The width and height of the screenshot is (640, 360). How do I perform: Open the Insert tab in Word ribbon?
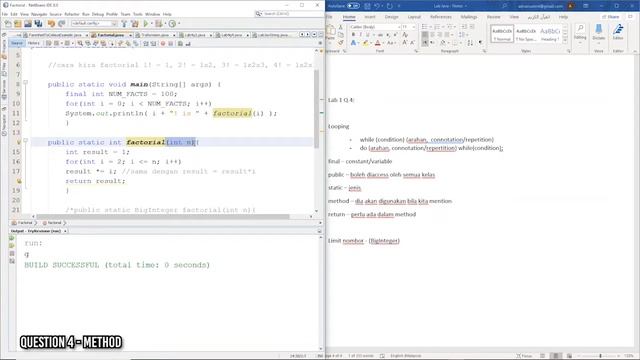[369, 17]
